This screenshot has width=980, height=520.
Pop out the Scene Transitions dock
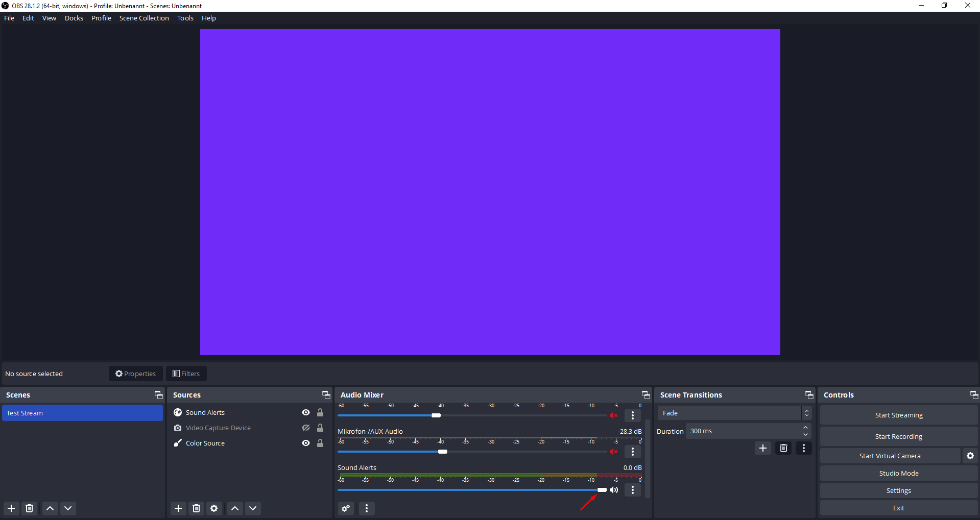coord(809,395)
